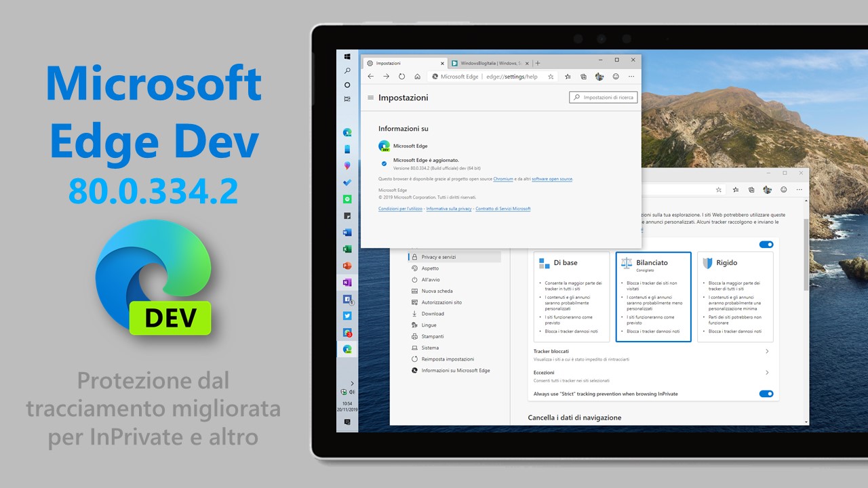
Task: Open the Edge three-dot settings menu
Action: (x=631, y=77)
